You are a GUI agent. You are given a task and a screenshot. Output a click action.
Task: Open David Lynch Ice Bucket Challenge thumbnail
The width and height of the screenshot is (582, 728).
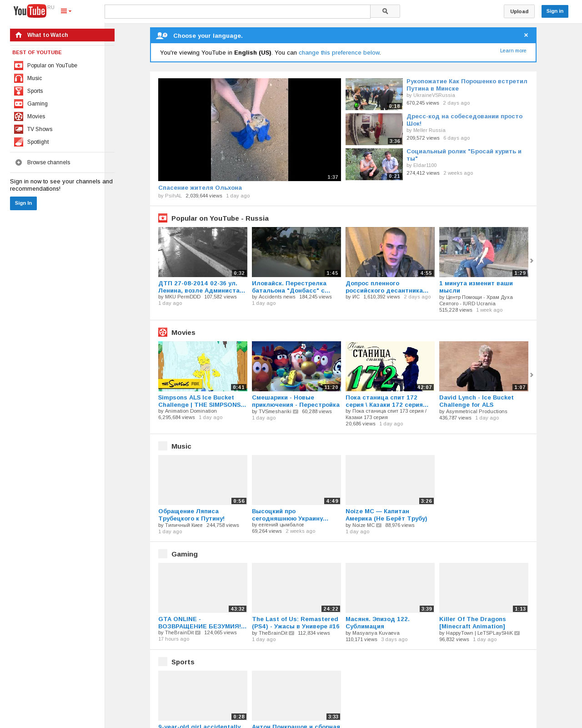(484, 366)
